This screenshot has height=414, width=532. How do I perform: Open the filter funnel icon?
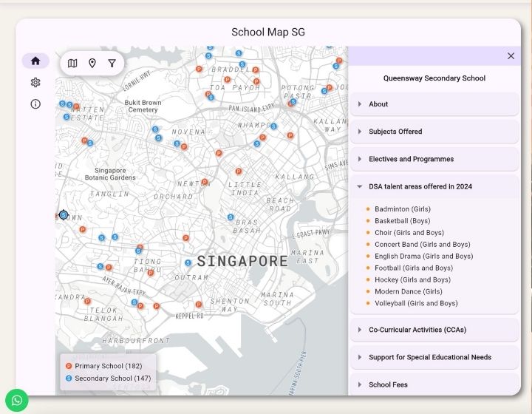pyautogui.click(x=112, y=63)
